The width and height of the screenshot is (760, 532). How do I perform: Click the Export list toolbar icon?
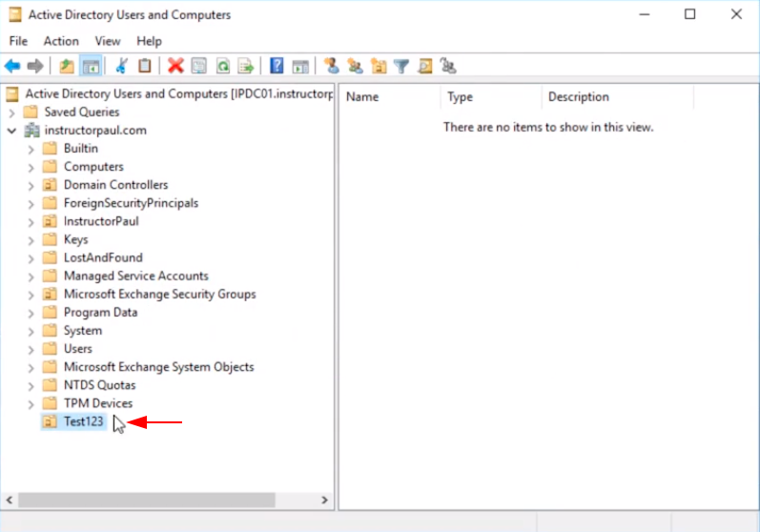246,66
